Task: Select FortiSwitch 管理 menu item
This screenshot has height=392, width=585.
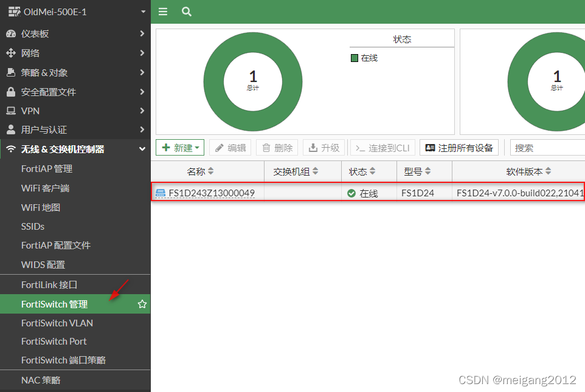Action: [75, 304]
